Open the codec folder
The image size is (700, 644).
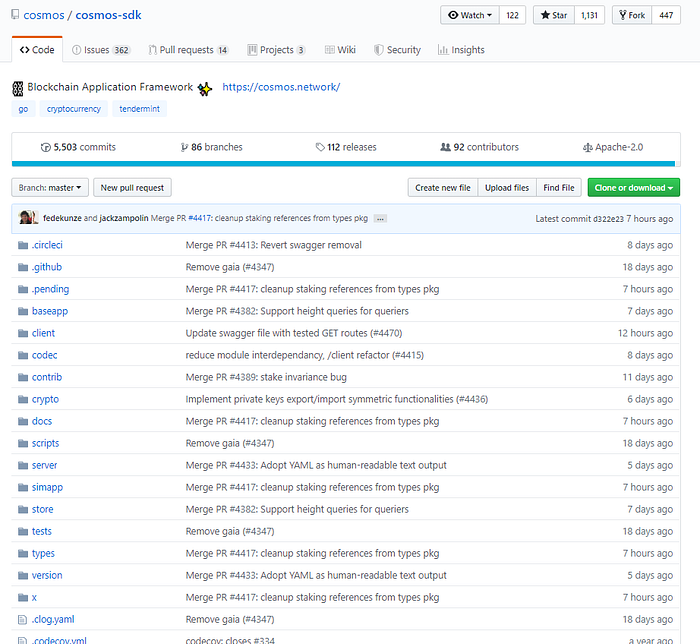click(45, 355)
